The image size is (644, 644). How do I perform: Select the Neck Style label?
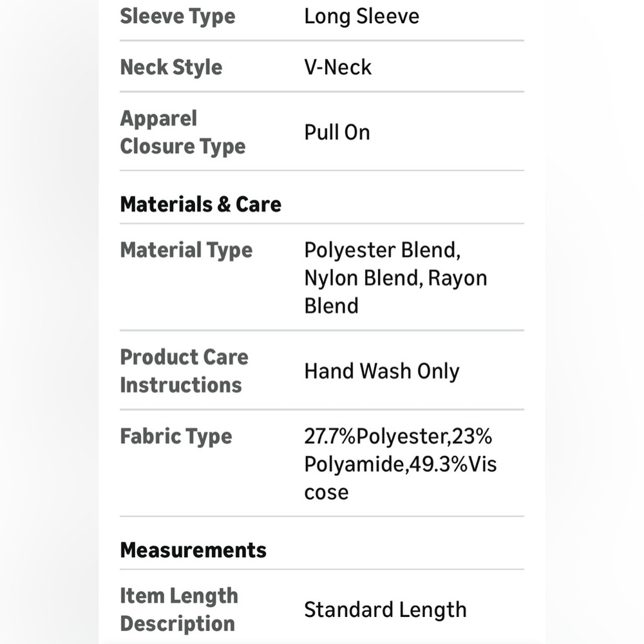171,68
